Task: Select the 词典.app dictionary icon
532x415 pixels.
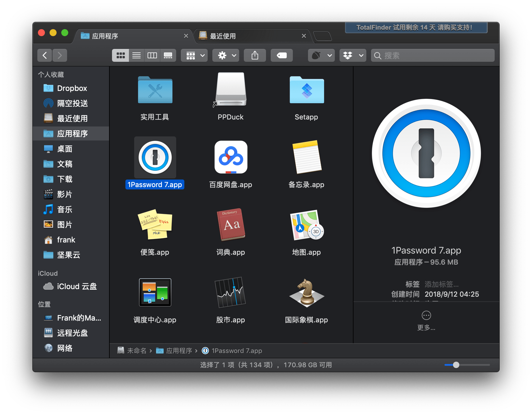Action: 231,224
